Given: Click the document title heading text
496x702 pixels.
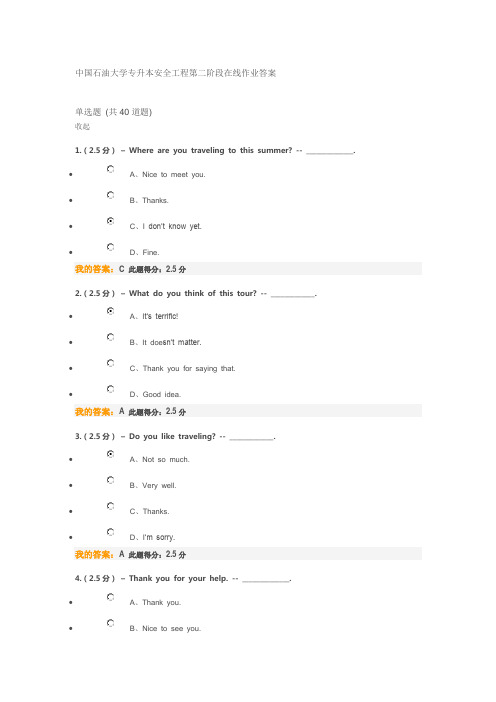Looking at the screenshot, I should (175, 73).
